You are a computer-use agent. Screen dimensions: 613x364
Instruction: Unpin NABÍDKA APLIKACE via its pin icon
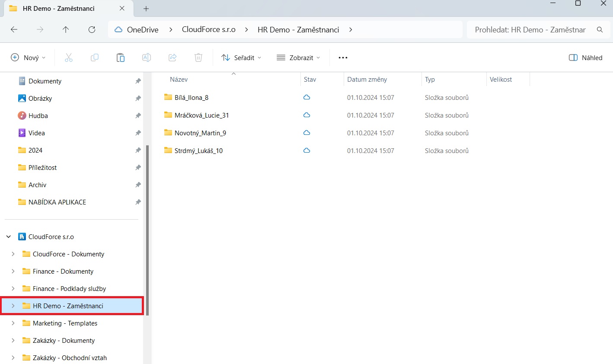(x=138, y=202)
